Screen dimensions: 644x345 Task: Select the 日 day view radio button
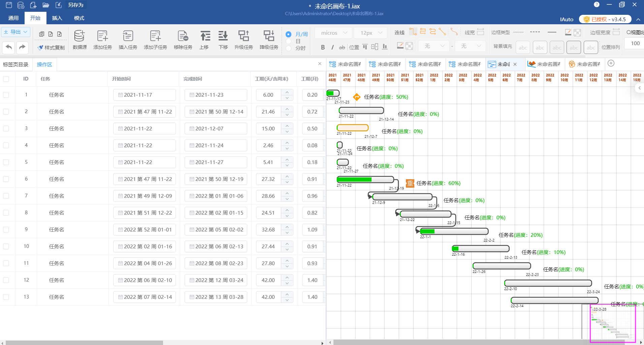click(288, 41)
